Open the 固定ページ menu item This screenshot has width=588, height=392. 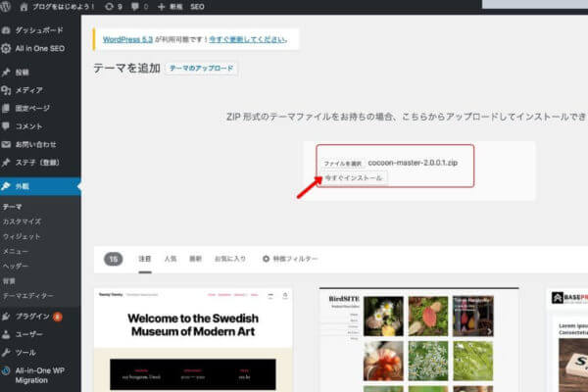[32, 109]
